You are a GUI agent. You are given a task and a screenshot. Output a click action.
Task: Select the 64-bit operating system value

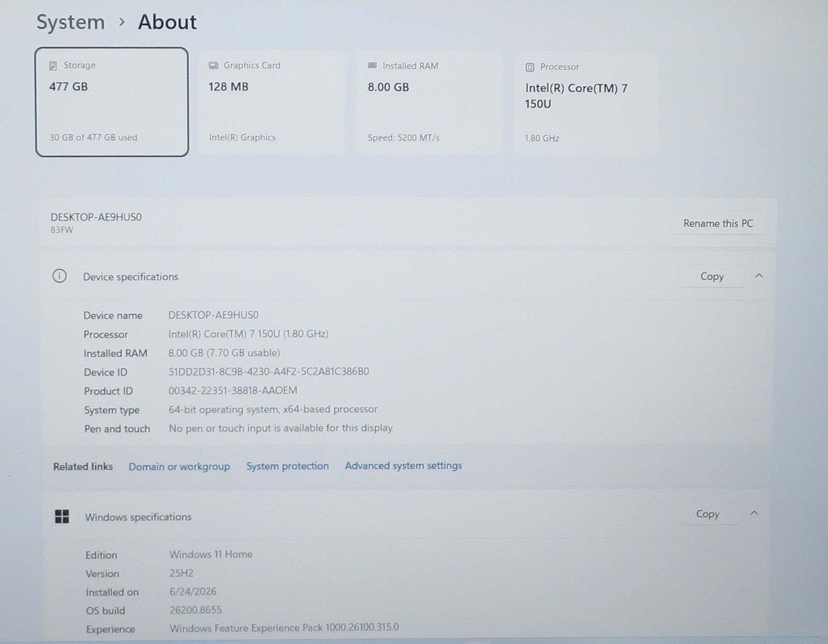pos(273,409)
